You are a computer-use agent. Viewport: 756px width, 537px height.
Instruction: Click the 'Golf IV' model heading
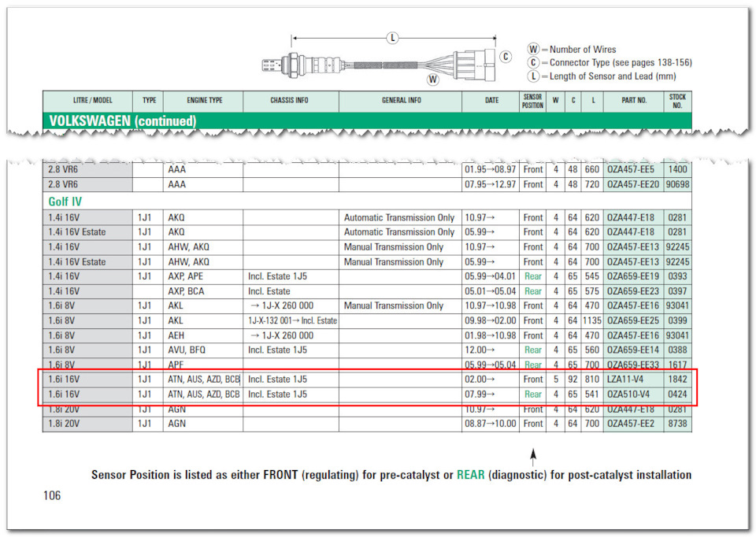(65, 202)
